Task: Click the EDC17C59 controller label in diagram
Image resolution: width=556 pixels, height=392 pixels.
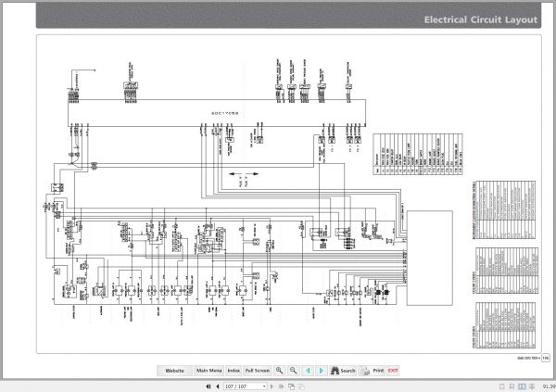Action: 225,113
